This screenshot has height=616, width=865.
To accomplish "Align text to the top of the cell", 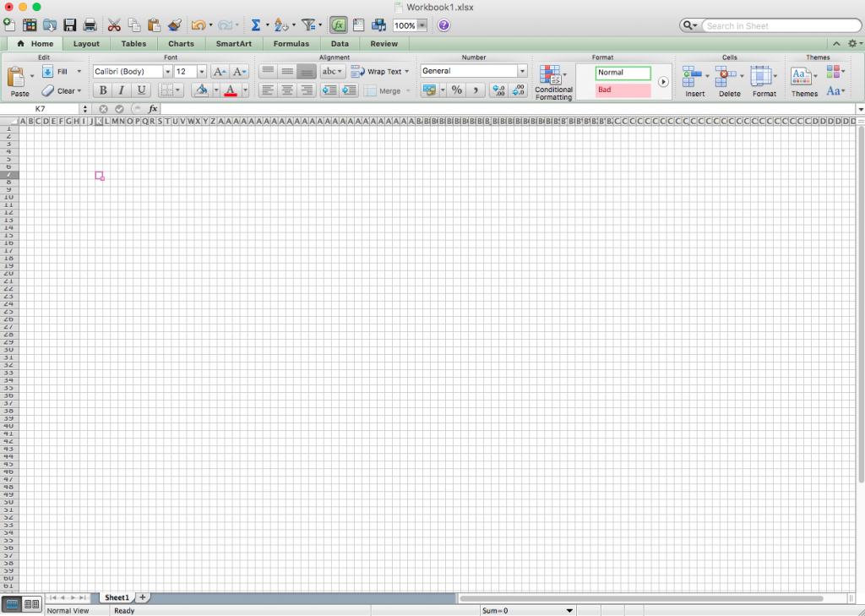I will point(268,71).
